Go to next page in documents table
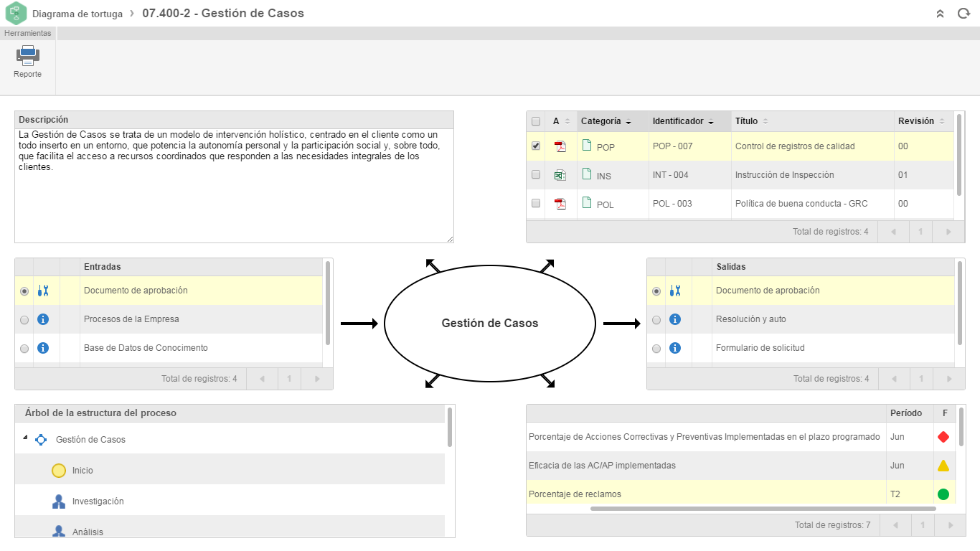This screenshot has height=551, width=980. click(948, 232)
